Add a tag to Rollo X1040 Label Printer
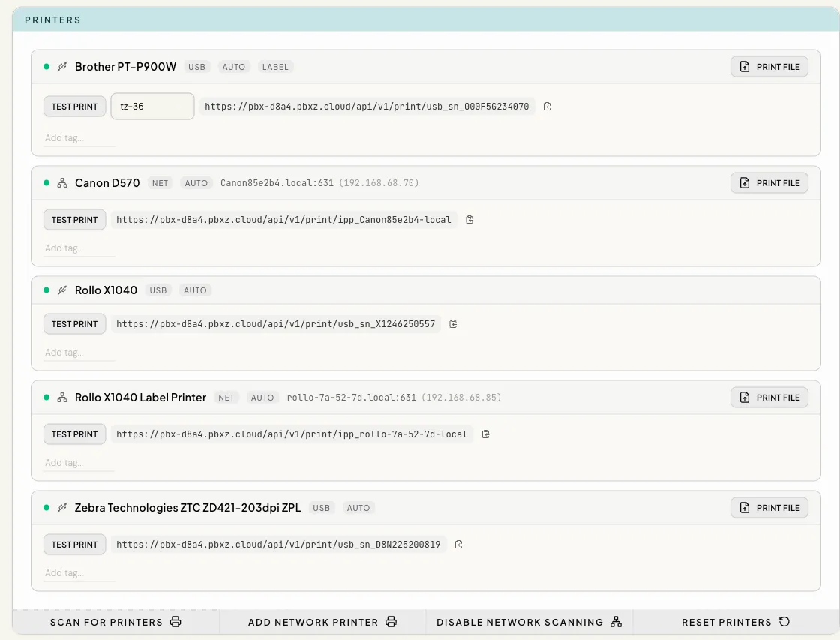 79,463
